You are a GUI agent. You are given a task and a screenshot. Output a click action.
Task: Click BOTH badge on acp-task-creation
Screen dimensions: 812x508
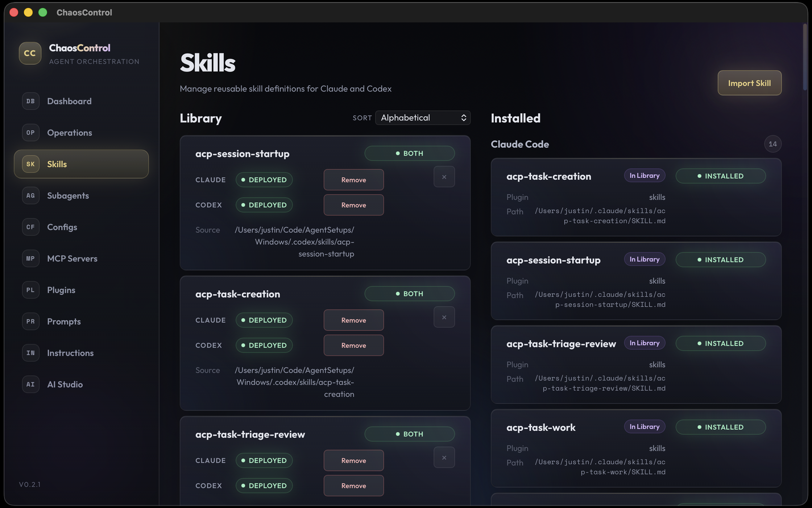point(410,294)
